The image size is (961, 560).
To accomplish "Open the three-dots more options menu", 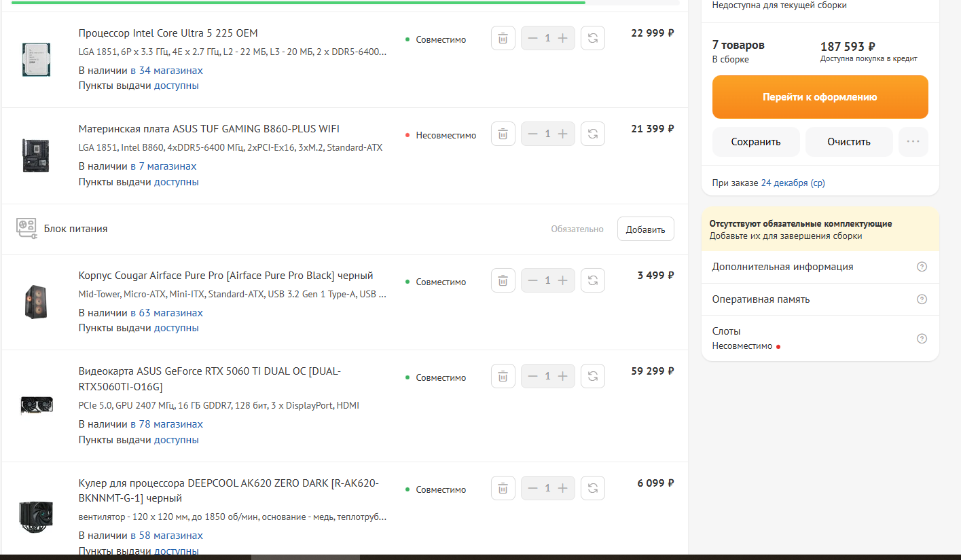I will [x=913, y=142].
